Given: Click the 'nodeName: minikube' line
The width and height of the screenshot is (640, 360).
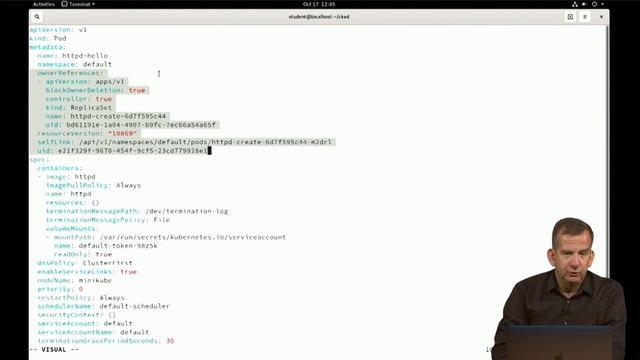Looking at the screenshot, I should [x=74, y=280].
